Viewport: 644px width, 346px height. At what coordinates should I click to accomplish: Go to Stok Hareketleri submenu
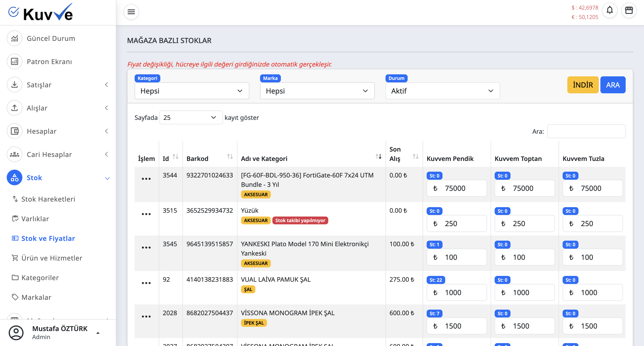(48, 199)
